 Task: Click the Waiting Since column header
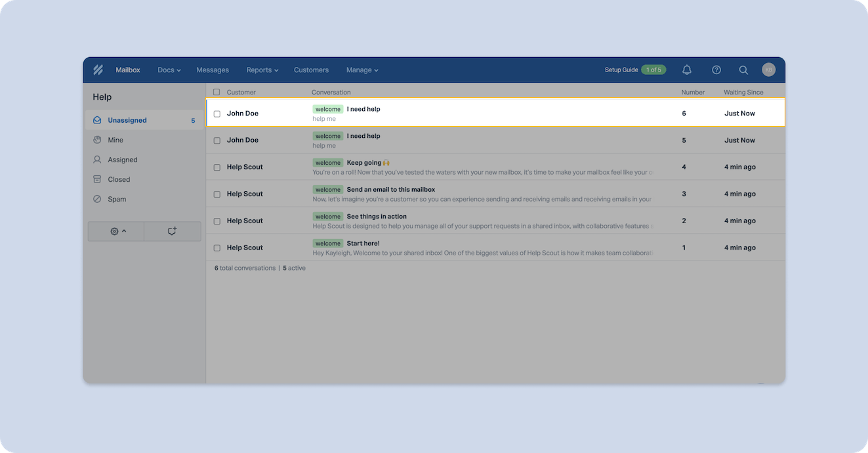pyautogui.click(x=743, y=92)
